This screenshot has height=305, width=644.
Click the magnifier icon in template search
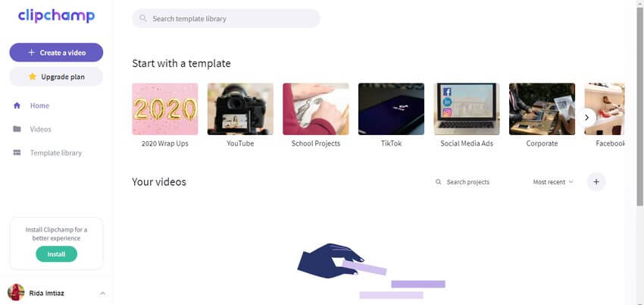pos(143,18)
